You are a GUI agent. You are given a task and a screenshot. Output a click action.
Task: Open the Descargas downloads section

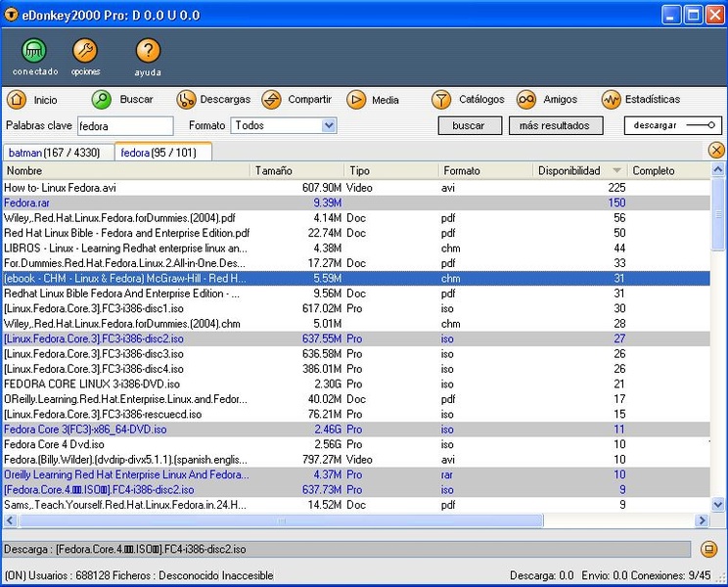[x=213, y=100]
